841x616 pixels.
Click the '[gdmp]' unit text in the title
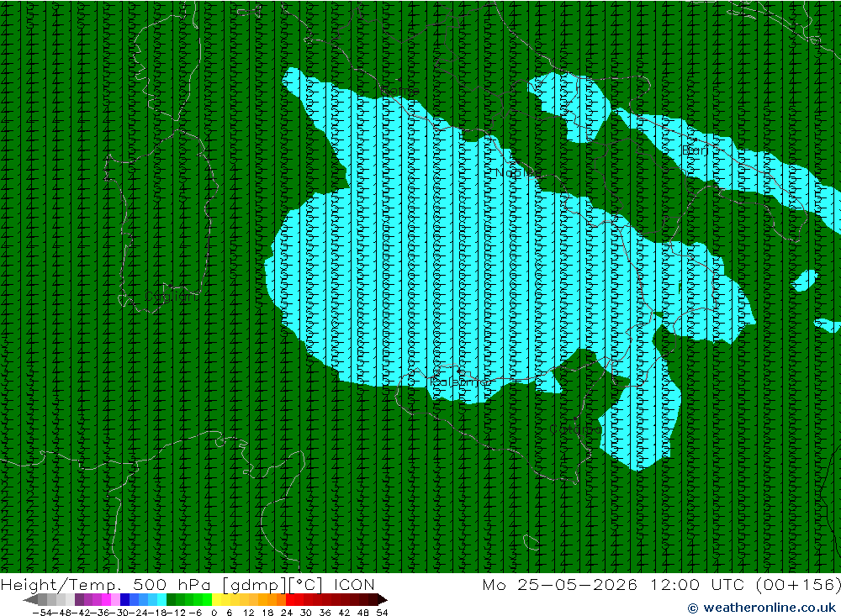tap(256, 585)
